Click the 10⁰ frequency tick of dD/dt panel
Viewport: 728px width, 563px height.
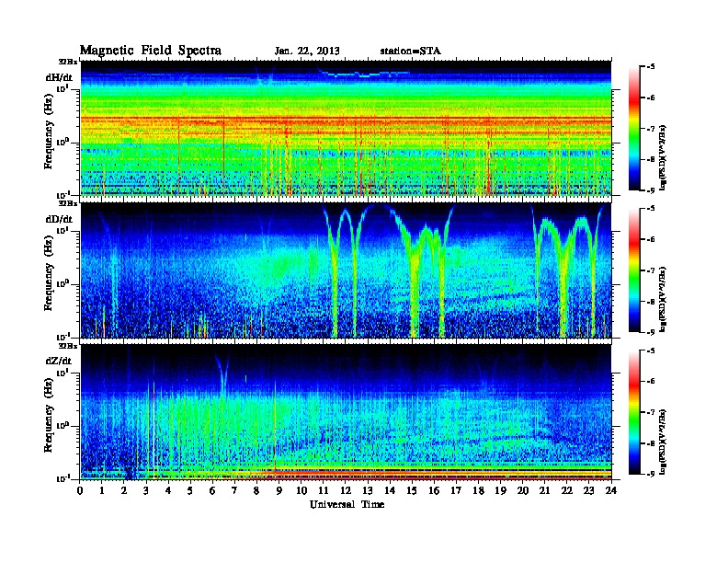click(x=63, y=284)
